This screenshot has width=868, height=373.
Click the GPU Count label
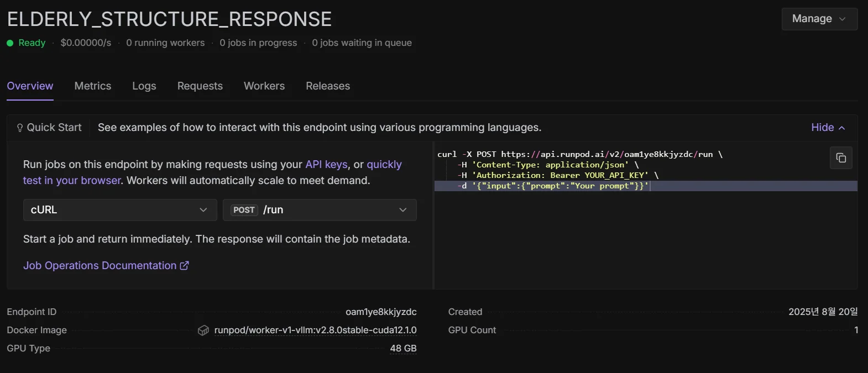[472, 330]
